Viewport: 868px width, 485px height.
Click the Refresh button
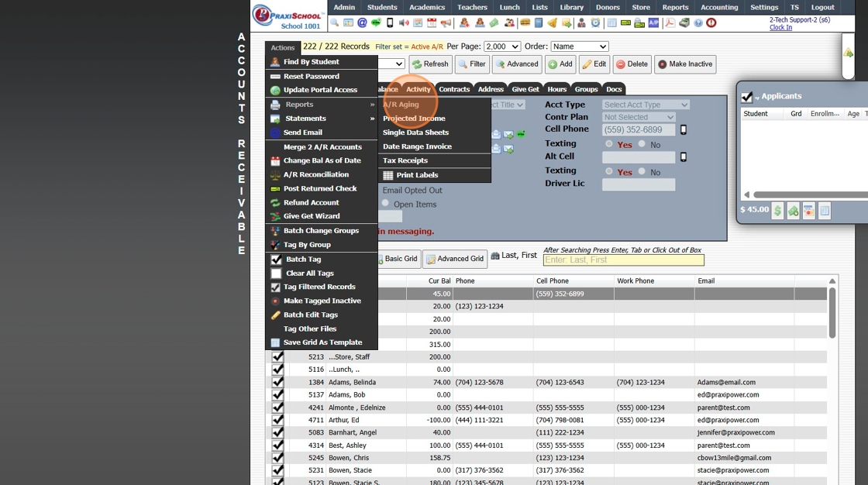click(x=430, y=64)
